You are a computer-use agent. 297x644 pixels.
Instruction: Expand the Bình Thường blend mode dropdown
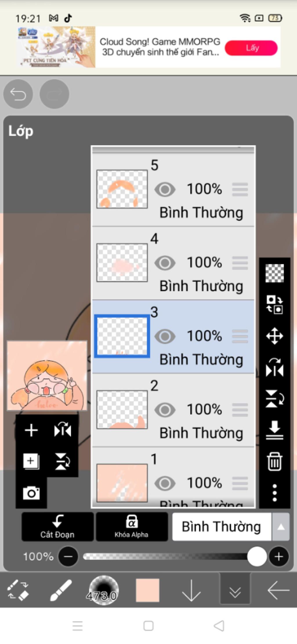[x=280, y=527]
